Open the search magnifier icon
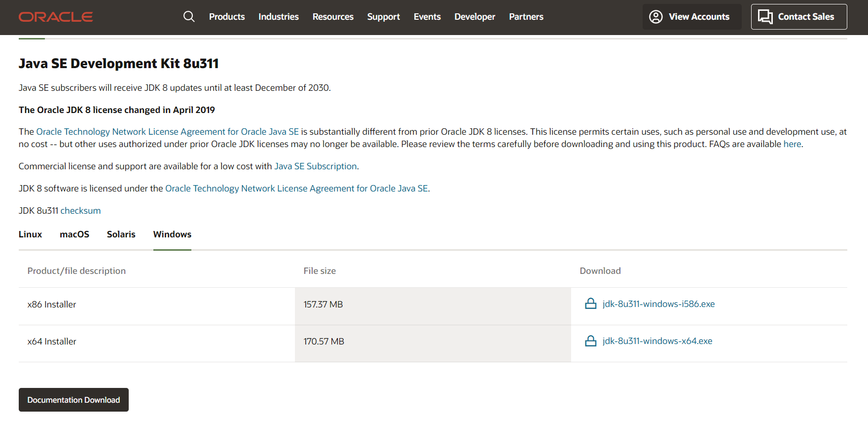This screenshot has height=421, width=868. coord(189,17)
